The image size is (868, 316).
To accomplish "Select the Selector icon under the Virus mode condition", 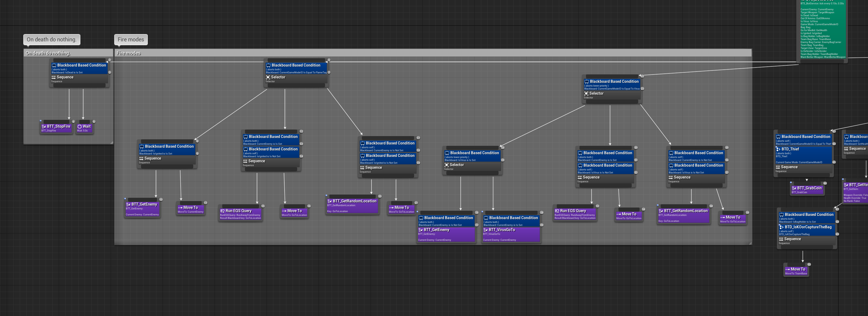I will [586, 94].
